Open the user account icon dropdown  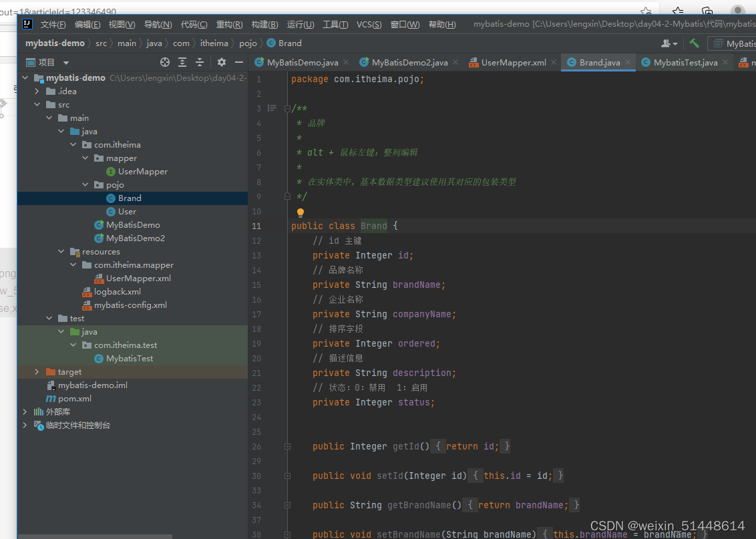(x=669, y=43)
